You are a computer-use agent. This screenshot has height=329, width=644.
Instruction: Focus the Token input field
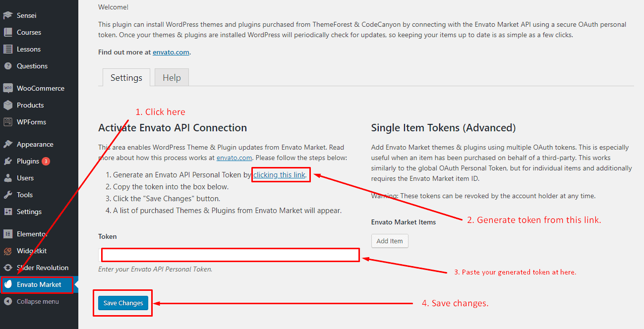(231, 255)
